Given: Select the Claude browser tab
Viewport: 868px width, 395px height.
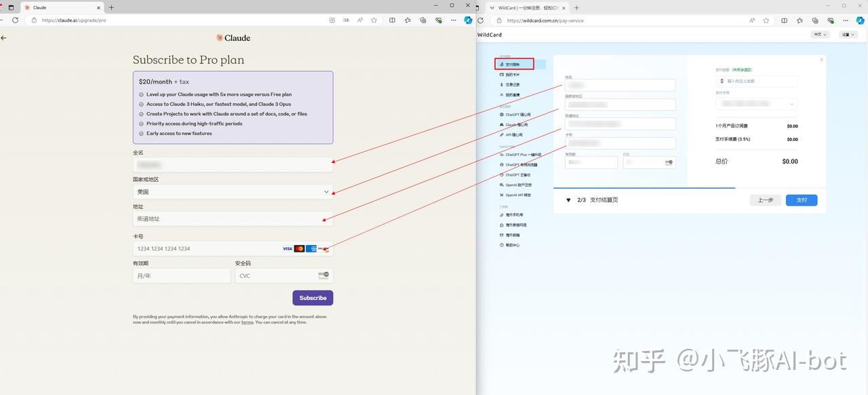Looking at the screenshot, I should point(62,7).
